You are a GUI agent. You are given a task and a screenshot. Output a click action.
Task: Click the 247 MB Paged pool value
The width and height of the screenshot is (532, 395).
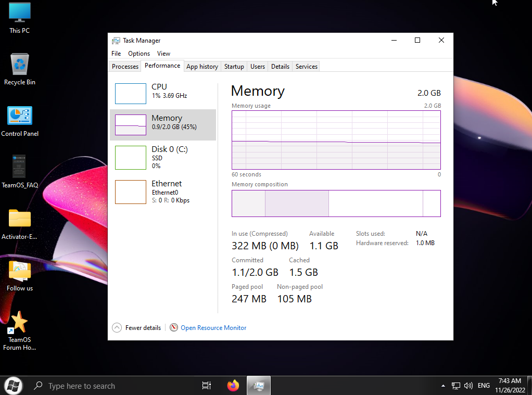[x=249, y=299]
